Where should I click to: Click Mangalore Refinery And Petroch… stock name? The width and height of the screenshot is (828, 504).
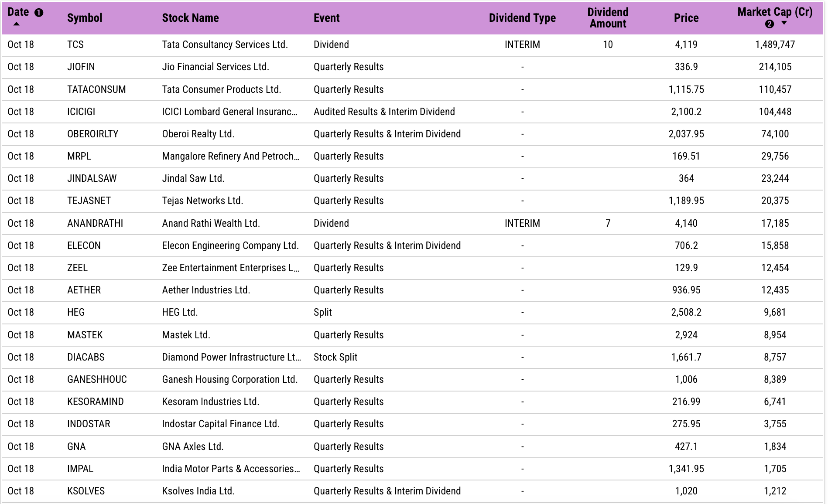231,156
